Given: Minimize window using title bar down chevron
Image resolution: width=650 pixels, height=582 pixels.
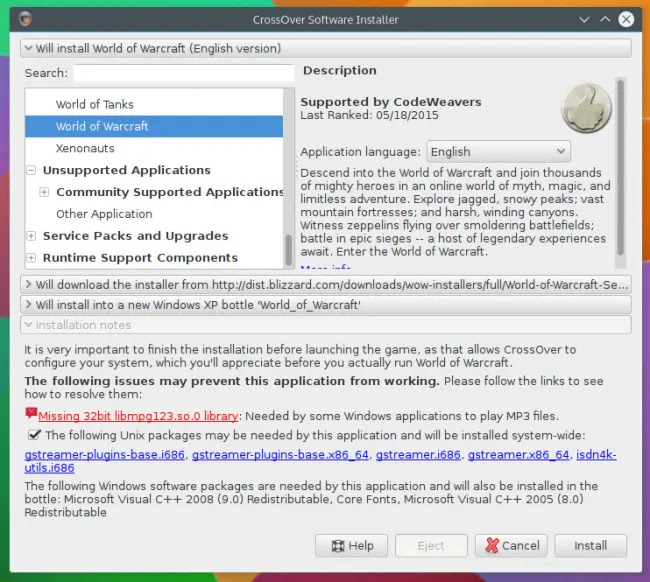Looking at the screenshot, I should 584,19.
